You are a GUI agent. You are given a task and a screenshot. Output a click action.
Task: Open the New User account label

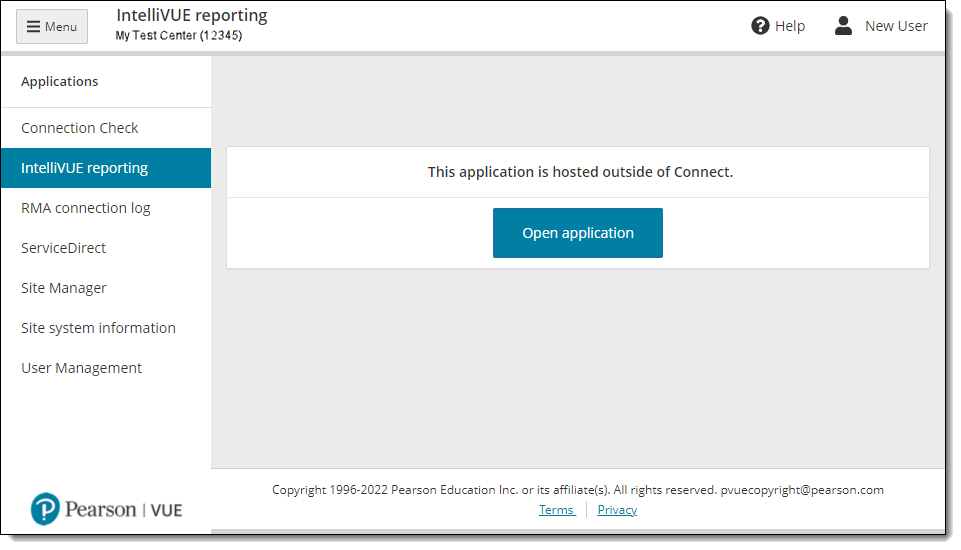896,26
